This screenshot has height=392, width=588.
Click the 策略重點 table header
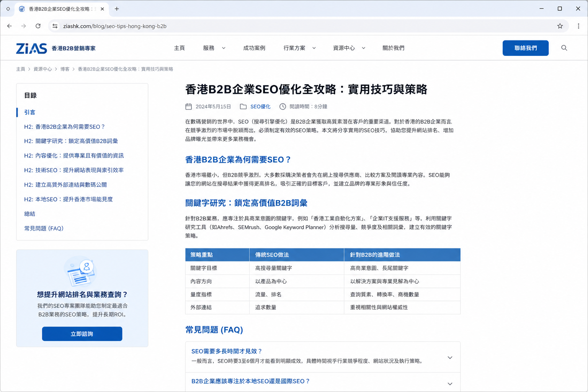(217, 255)
